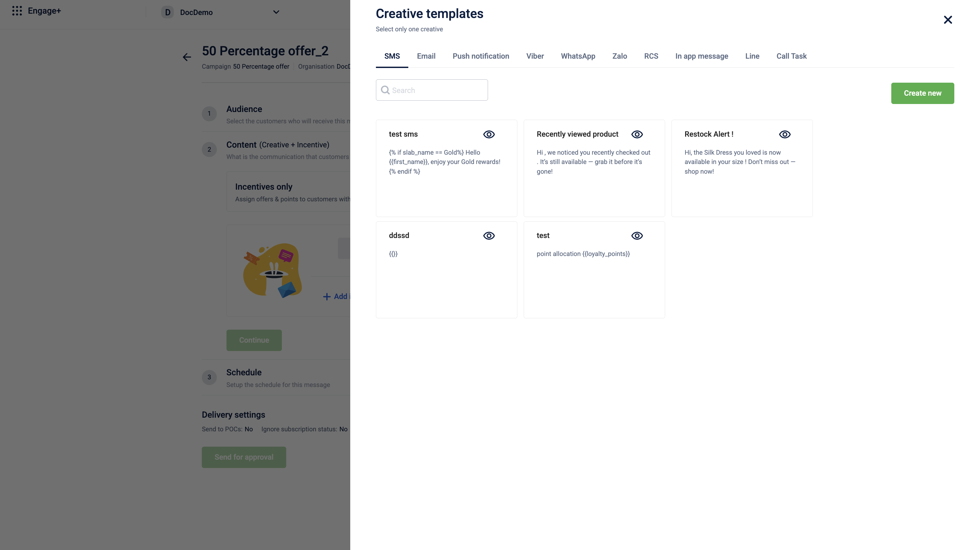The width and height of the screenshot is (980, 550).
Task: Select the 'Restock Alert !' template card
Action: pyautogui.click(x=742, y=182)
